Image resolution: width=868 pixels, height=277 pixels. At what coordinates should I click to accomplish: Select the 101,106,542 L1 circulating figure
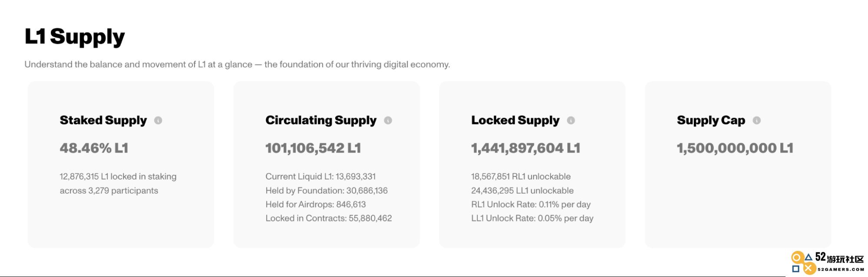(313, 148)
